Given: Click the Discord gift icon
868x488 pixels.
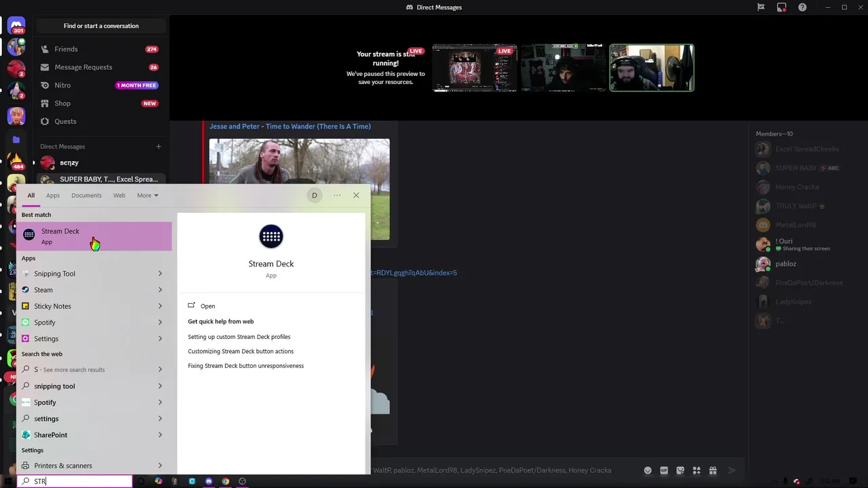Looking at the screenshot, I should [x=713, y=470].
